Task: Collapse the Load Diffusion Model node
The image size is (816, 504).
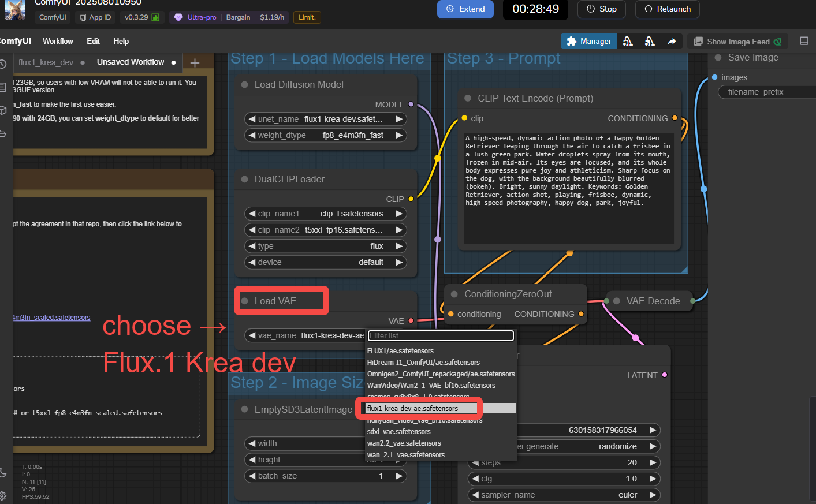Action: coord(244,84)
